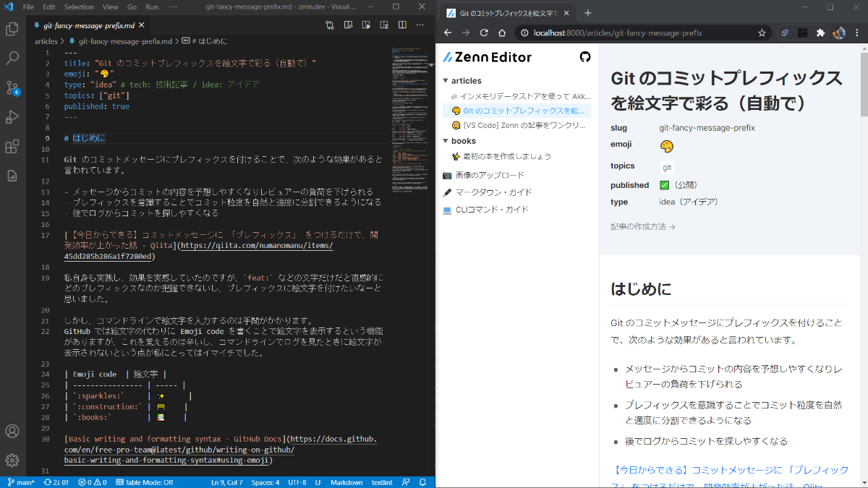
Task: Open the Chrome Extensions puzzle icon
Action: pyautogui.click(x=820, y=33)
